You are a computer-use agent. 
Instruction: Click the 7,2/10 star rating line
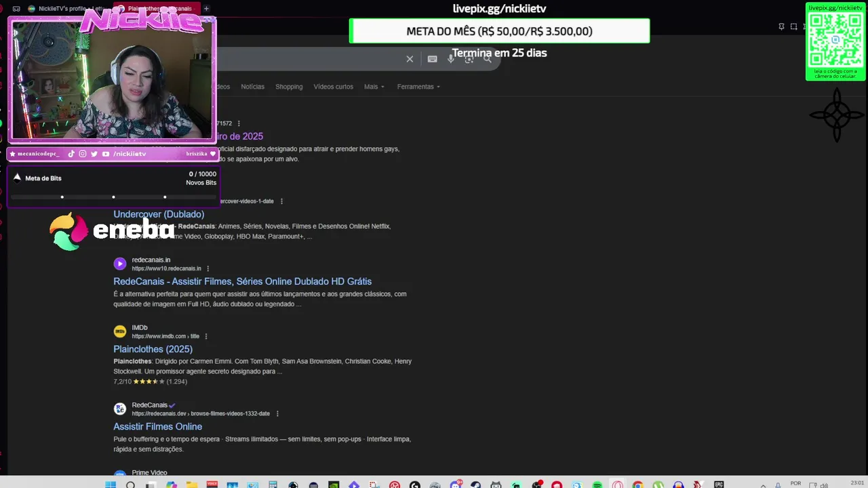pos(150,382)
